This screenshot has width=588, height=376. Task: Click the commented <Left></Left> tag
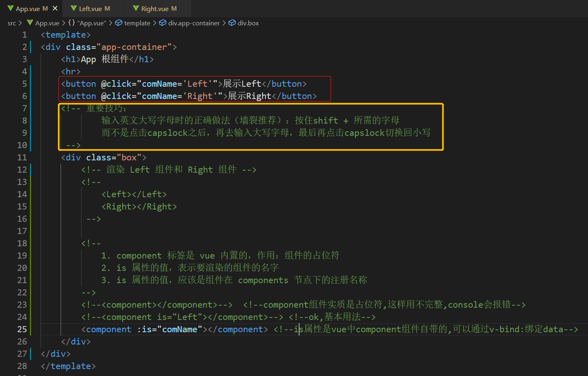(x=134, y=194)
